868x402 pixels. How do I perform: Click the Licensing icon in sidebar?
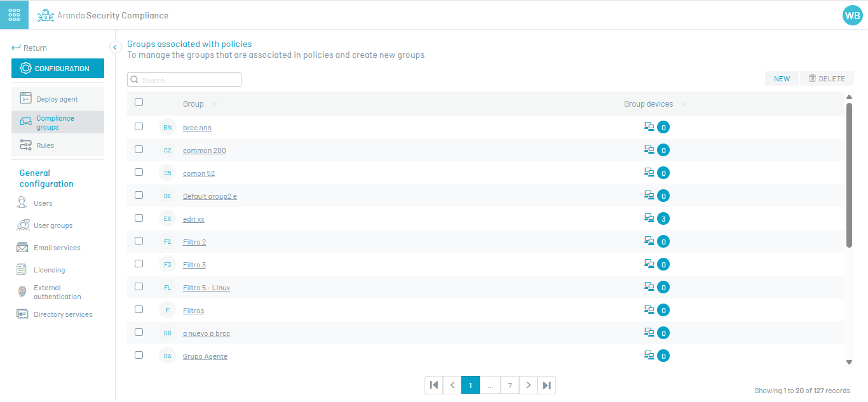[x=22, y=270]
